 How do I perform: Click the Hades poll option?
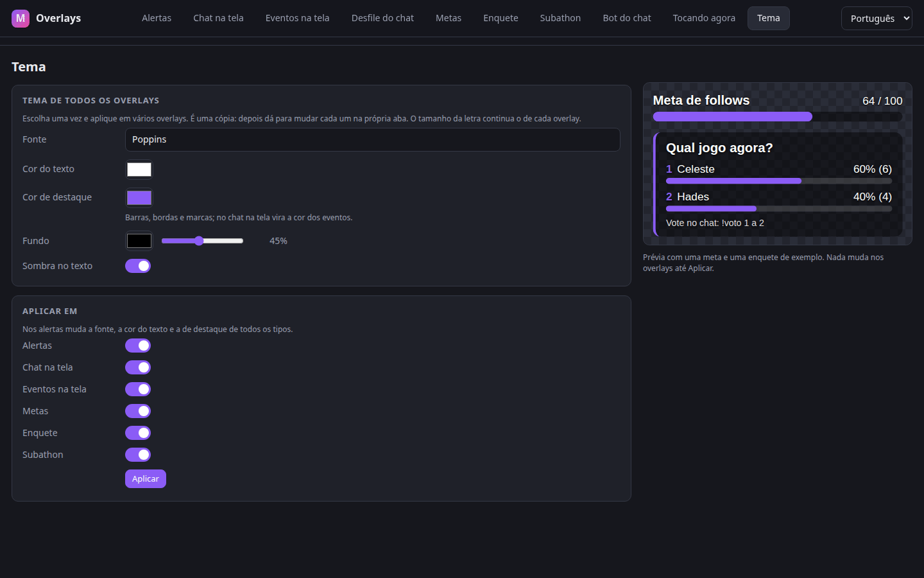[x=693, y=197]
